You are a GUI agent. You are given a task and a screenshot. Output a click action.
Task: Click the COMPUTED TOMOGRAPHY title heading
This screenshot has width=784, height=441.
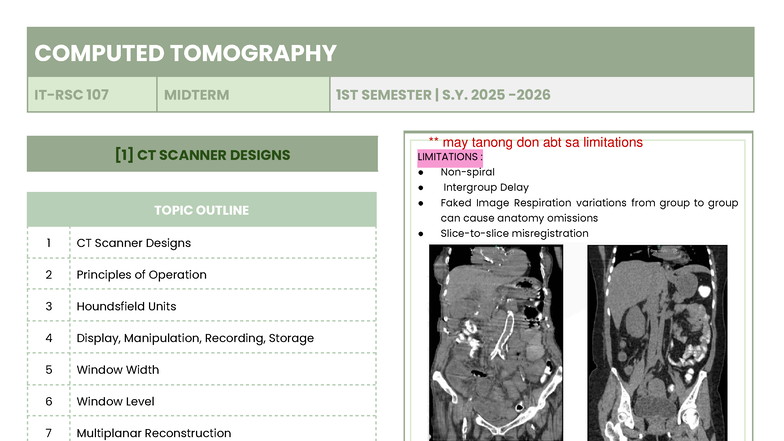186,53
